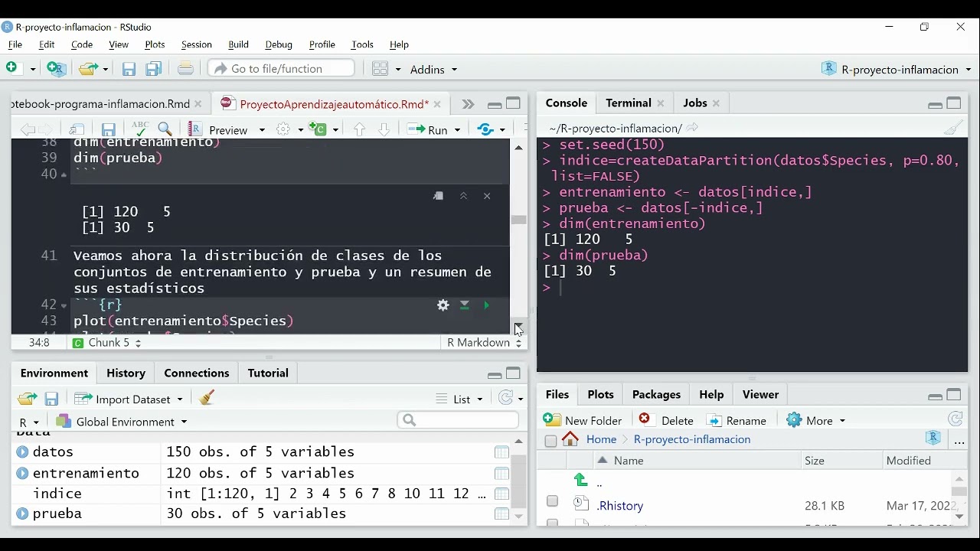Screen dimensions: 980x551
Task: Click the Rename file button
Action: [x=737, y=420]
